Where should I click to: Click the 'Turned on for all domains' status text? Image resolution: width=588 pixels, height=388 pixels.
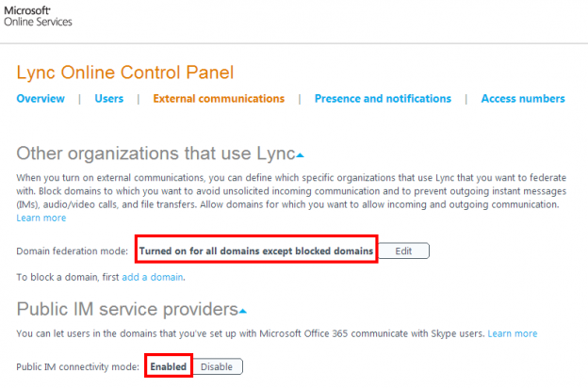click(x=256, y=251)
